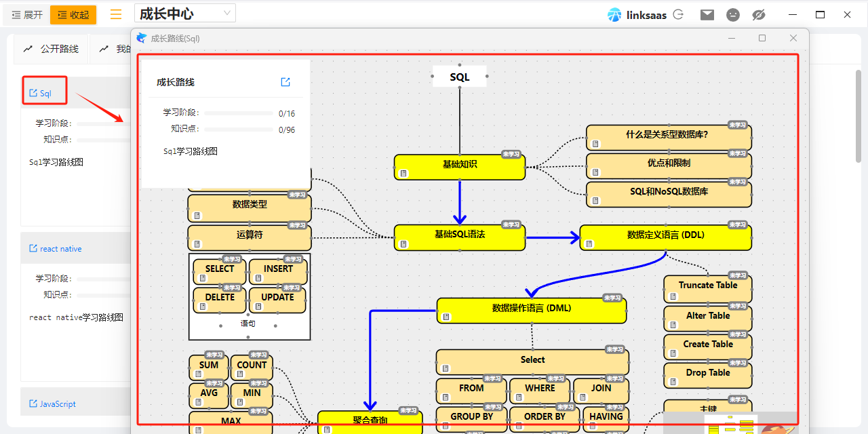Click the Truncate Table node

pos(708,289)
